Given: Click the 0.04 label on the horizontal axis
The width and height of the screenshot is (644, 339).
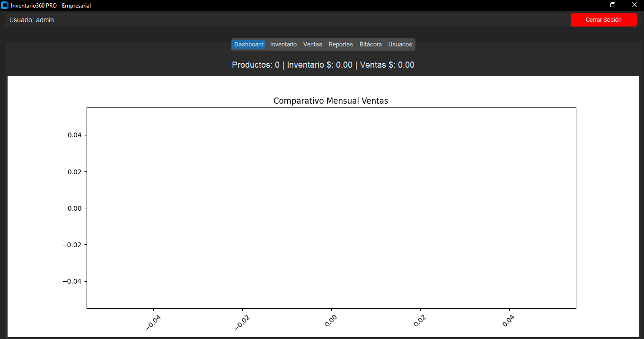Looking at the screenshot, I should [509, 322].
